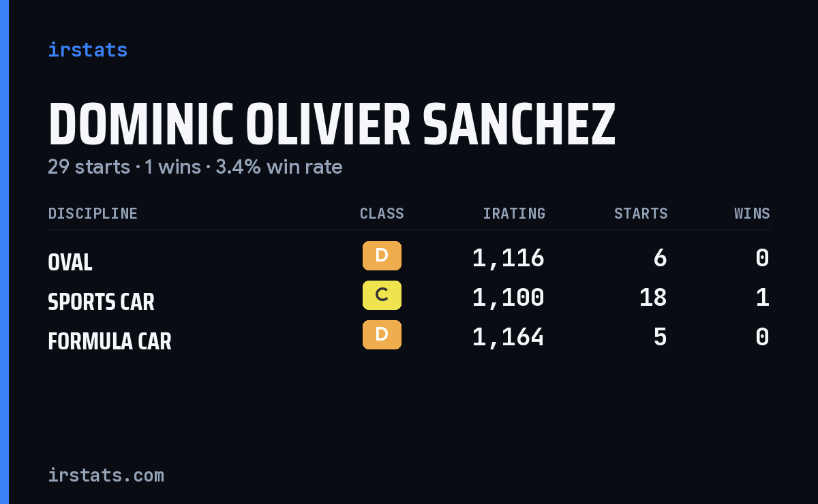Sort by the iRating column header
The height and width of the screenshot is (504, 818).
(514, 213)
